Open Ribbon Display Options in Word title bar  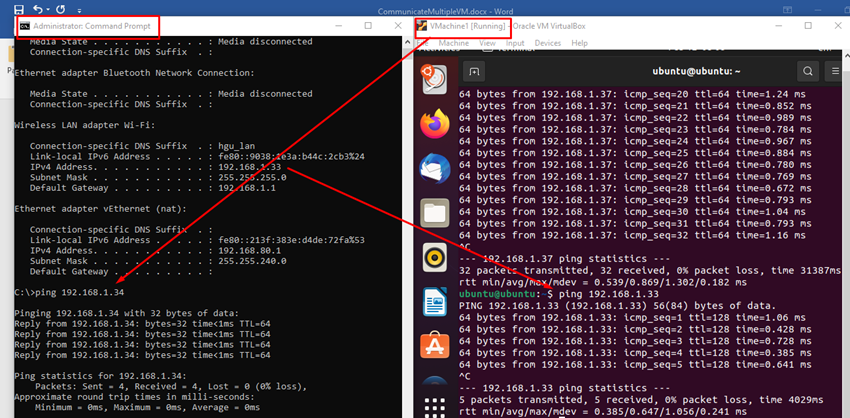788,9
